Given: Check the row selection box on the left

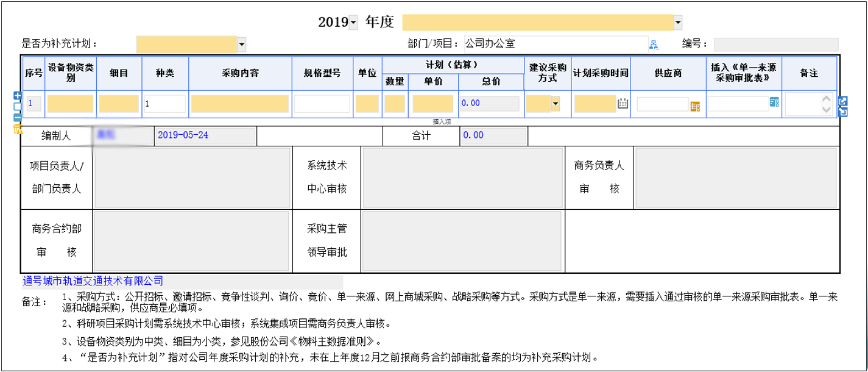Looking at the screenshot, I should coord(18,106).
